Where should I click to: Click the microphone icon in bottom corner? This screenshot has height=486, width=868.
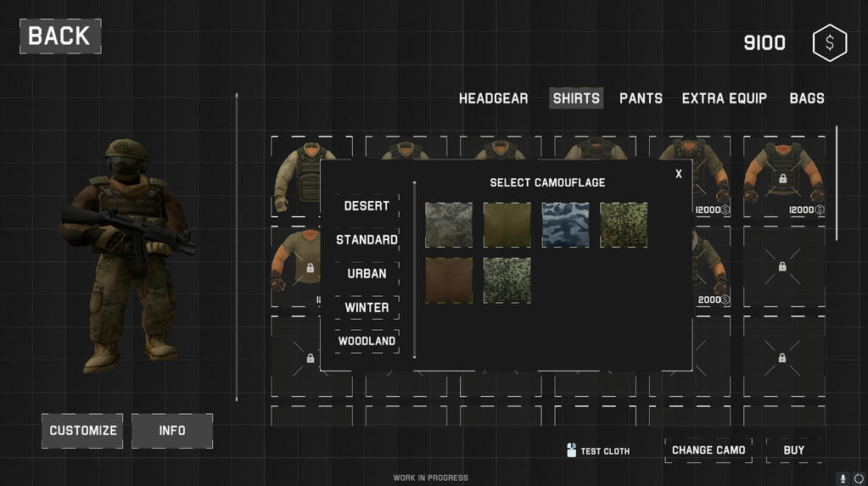(x=843, y=478)
